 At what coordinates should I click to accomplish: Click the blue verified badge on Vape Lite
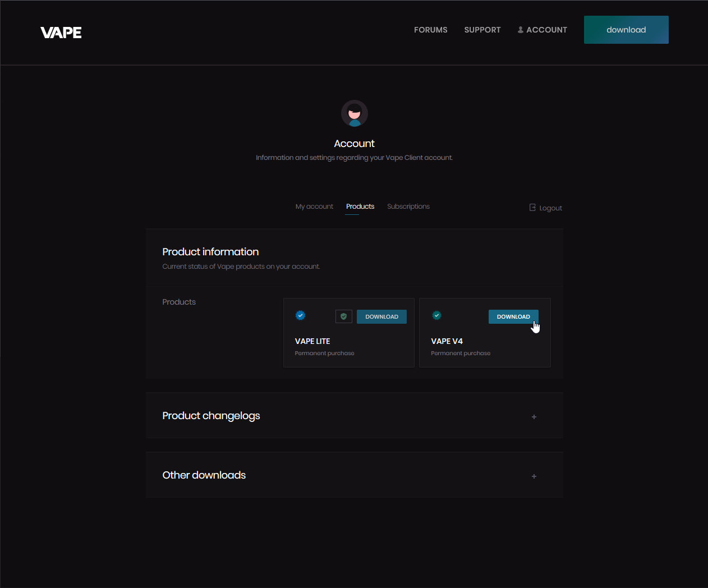click(x=301, y=315)
